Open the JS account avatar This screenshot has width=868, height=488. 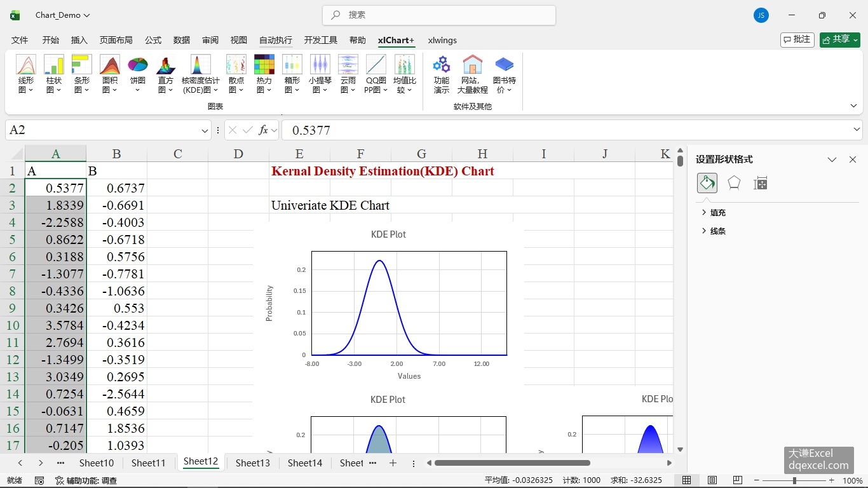pyautogui.click(x=761, y=15)
